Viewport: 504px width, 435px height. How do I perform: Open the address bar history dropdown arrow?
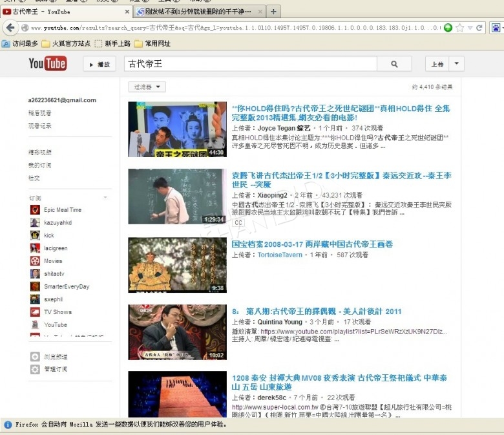click(x=470, y=28)
